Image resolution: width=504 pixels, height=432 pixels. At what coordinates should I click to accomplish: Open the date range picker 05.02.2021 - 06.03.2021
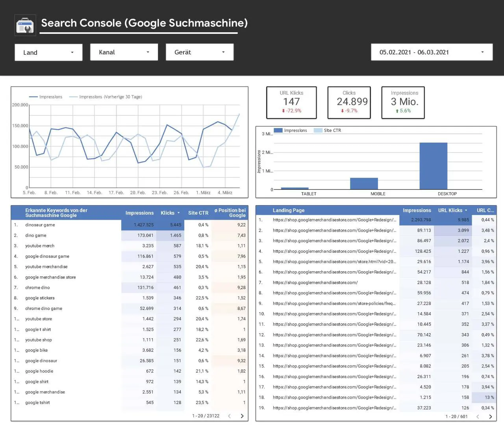tap(432, 52)
